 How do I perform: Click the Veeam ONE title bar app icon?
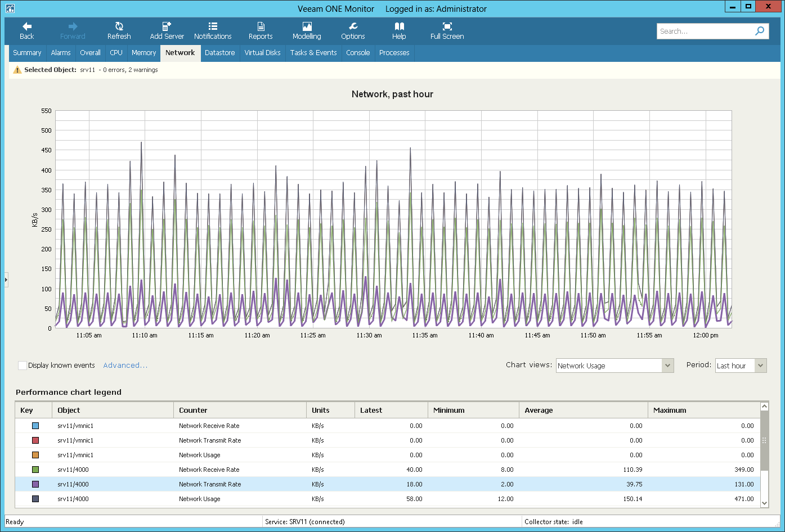pos(10,8)
